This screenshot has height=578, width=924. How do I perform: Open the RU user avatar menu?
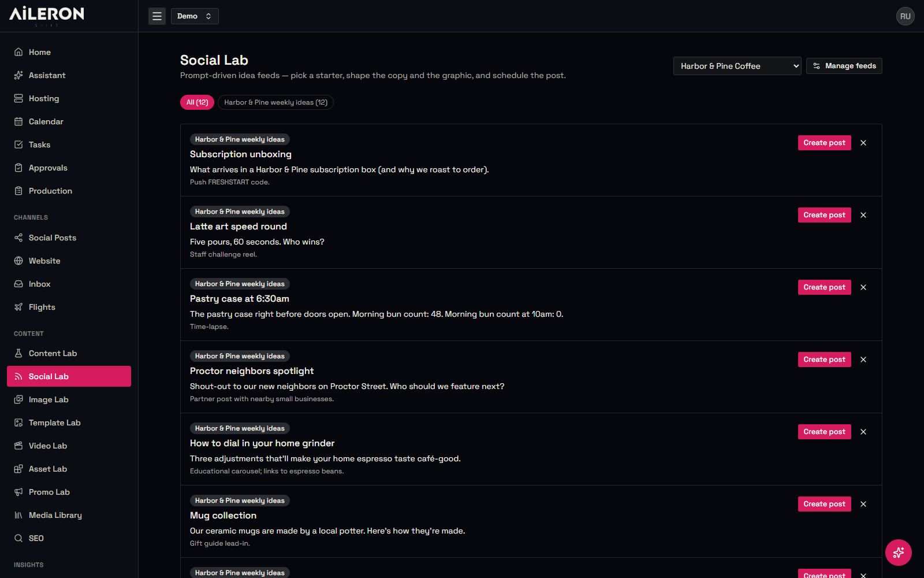click(906, 16)
